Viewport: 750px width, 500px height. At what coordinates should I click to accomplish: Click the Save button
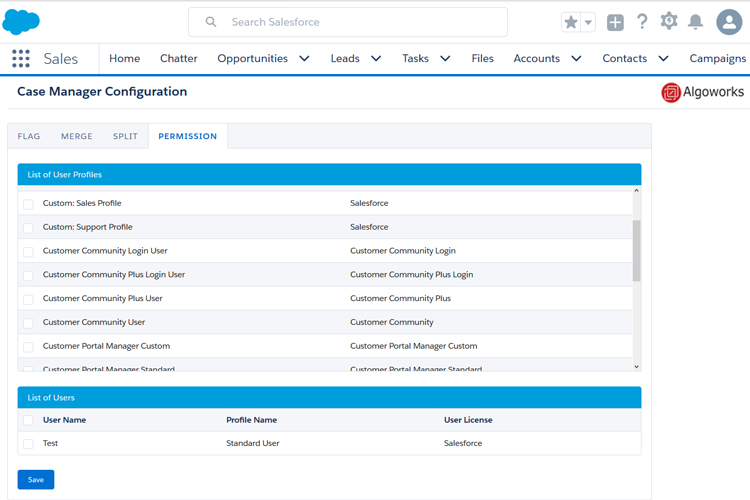pyautogui.click(x=36, y=479)
